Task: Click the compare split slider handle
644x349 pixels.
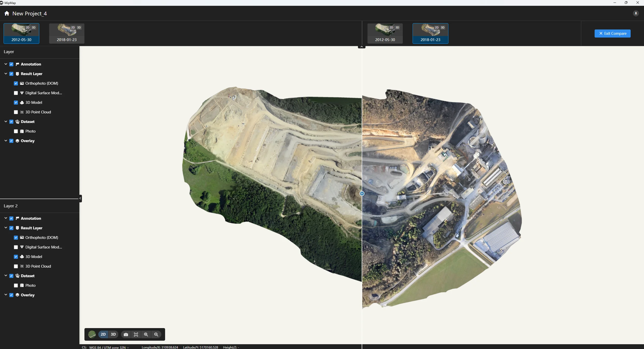Action: pos(362,194)
